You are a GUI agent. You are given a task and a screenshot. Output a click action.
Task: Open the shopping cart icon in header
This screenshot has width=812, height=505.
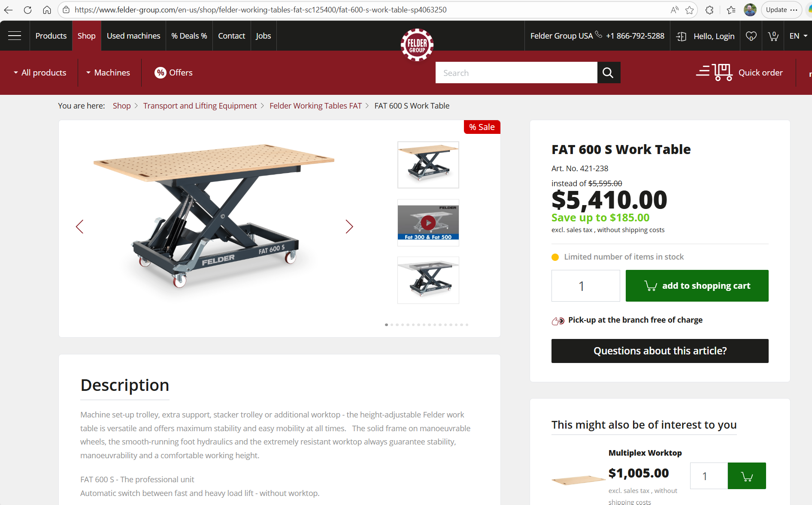[x=773, y=36]
